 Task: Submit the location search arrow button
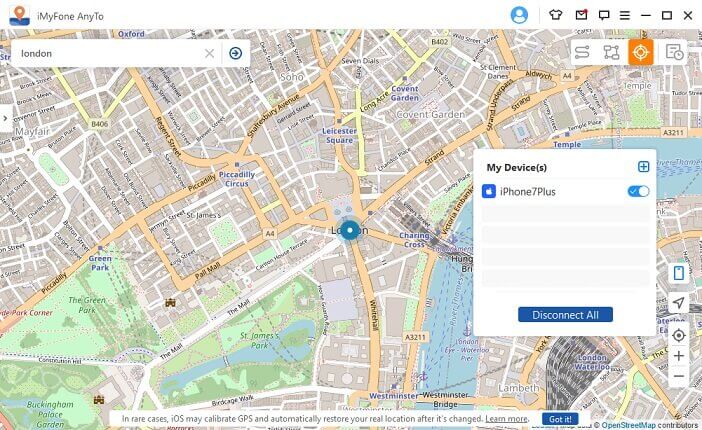tap(235, 53)
